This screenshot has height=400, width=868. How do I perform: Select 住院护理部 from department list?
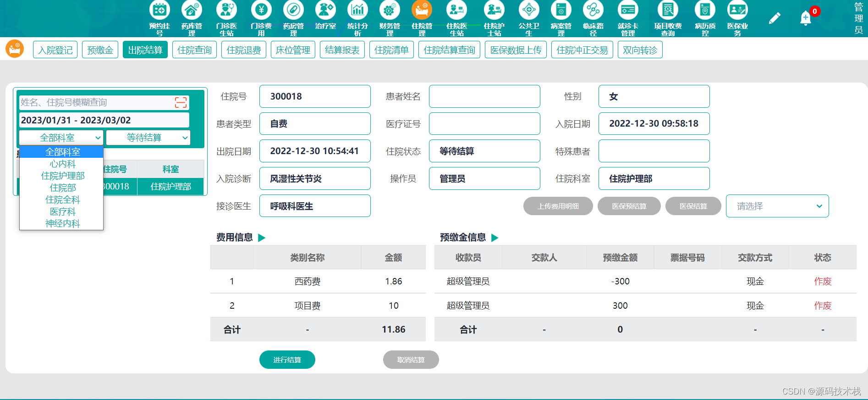(62, 176)
